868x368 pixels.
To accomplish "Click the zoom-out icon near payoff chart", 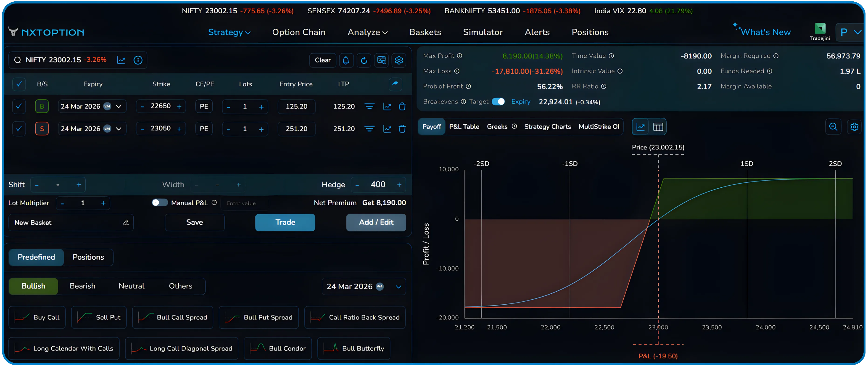I will point(833,127).
